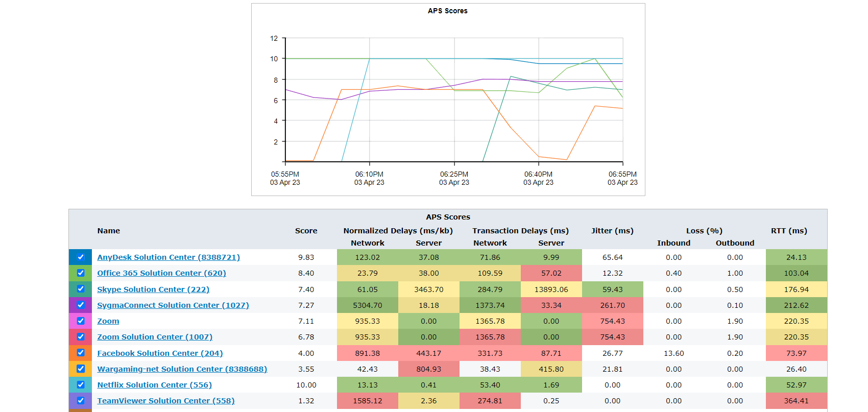
Task: Open the Skype Solution Center (222) link
Action: [x=153, y=289]
